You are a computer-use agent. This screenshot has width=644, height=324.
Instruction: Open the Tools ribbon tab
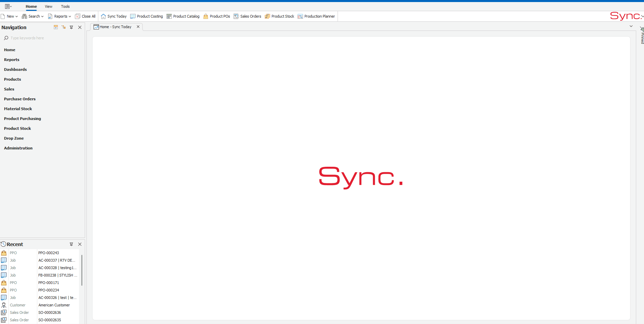coord(65,6)
